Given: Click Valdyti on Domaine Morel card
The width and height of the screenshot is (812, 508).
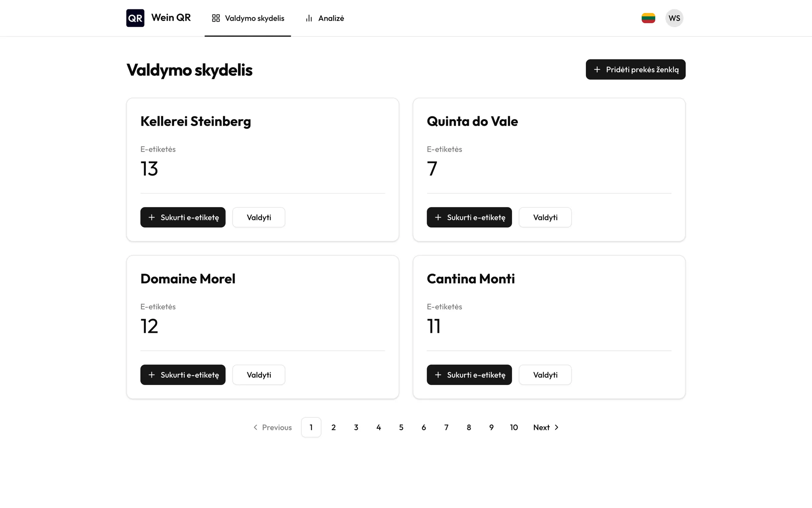Looking at the screenshot, I should click(259, 375).
